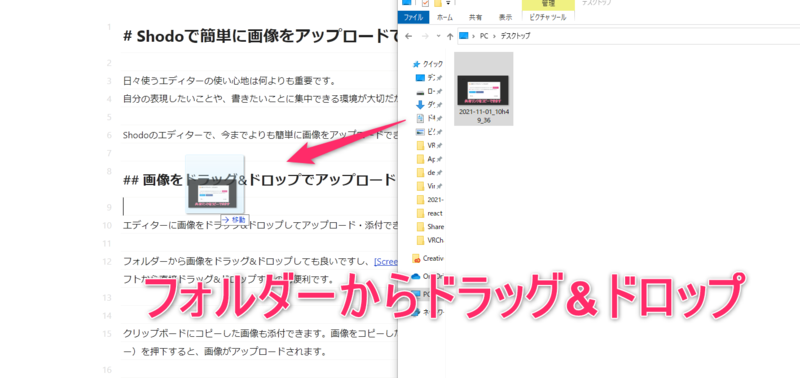Open the ファイル tab
The height and width of the screenshot is (378, 800).
point(413,17)
